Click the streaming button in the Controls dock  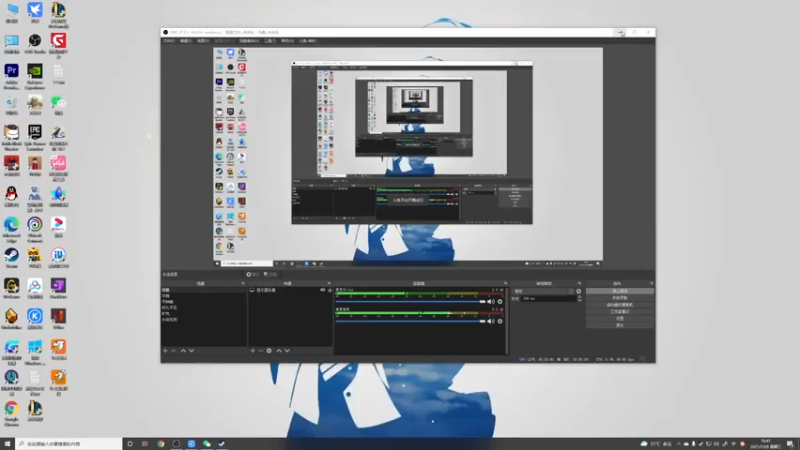coord(619,291)
